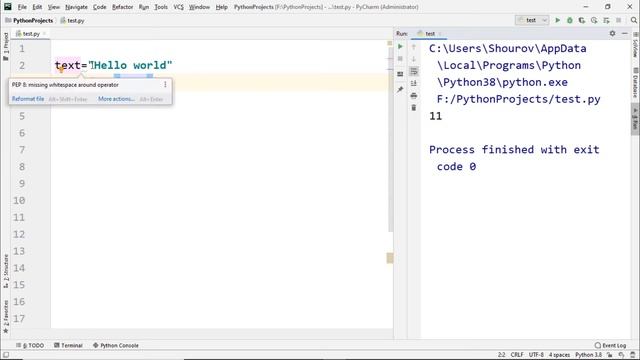The width and height of the screenshot is (640, 360).
Task: Click output value 11 in Run console
Action: (436, 116)
